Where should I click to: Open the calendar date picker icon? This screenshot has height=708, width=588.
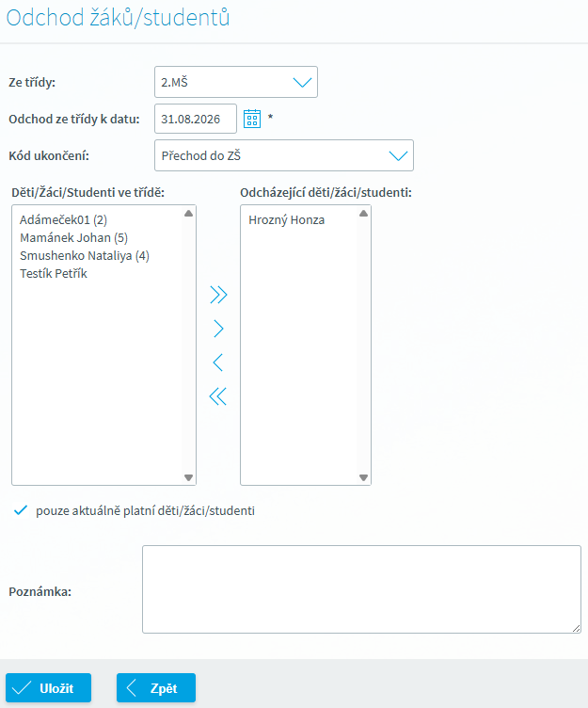(252, 119)
